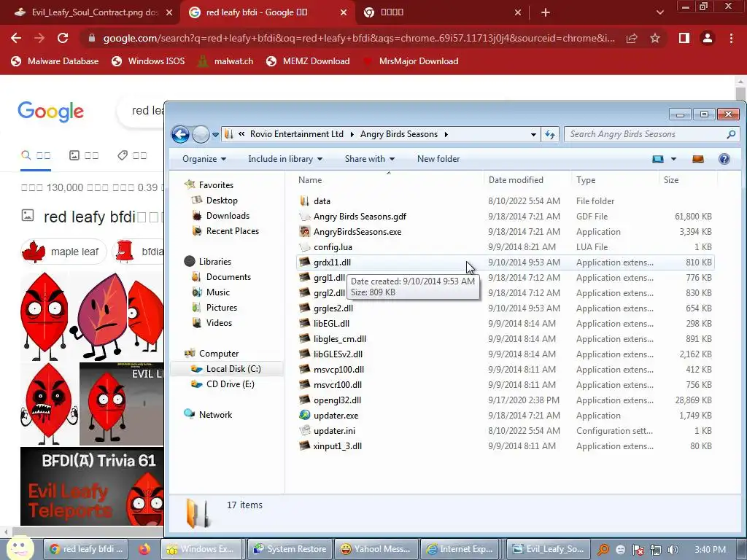Expand Angry Birds Seasons breadcrumb arrow

click(x=446, y=134)
